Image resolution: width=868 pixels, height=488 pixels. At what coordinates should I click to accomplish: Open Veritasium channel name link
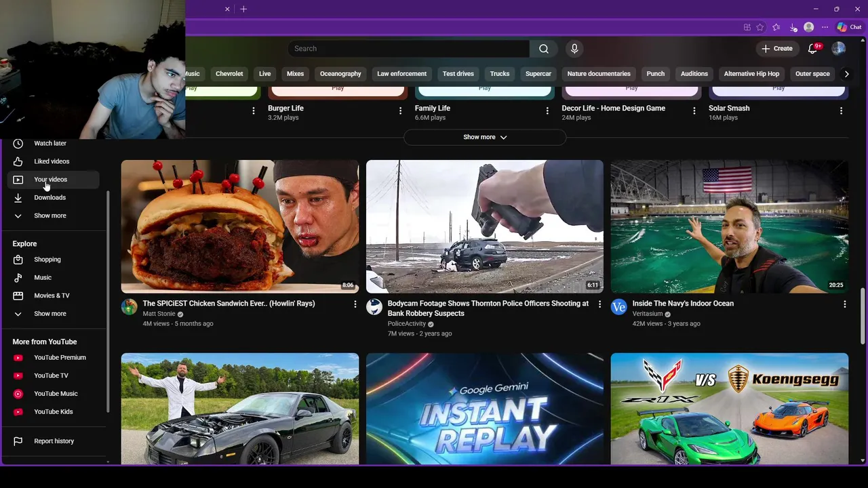point(648,314)
